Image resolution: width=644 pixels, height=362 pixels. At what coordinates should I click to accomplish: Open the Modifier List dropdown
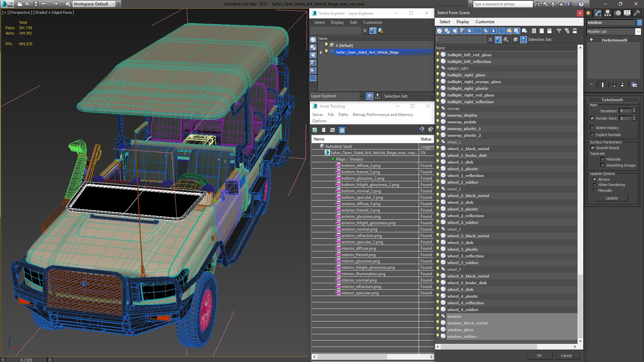coord(613,32)
